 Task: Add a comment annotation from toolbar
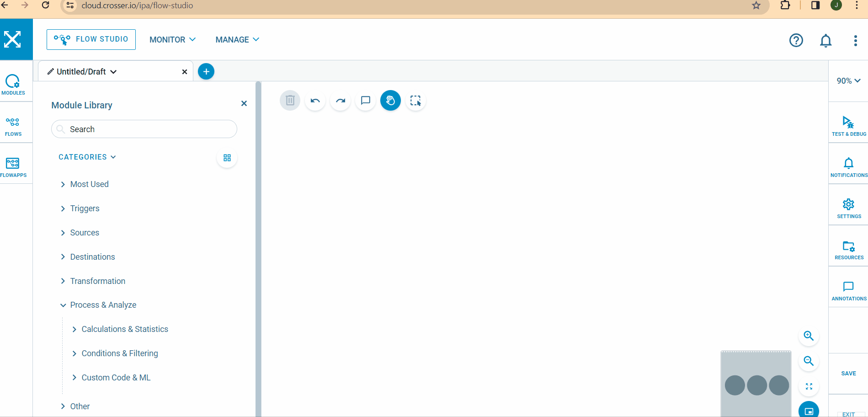coord(365,101)
